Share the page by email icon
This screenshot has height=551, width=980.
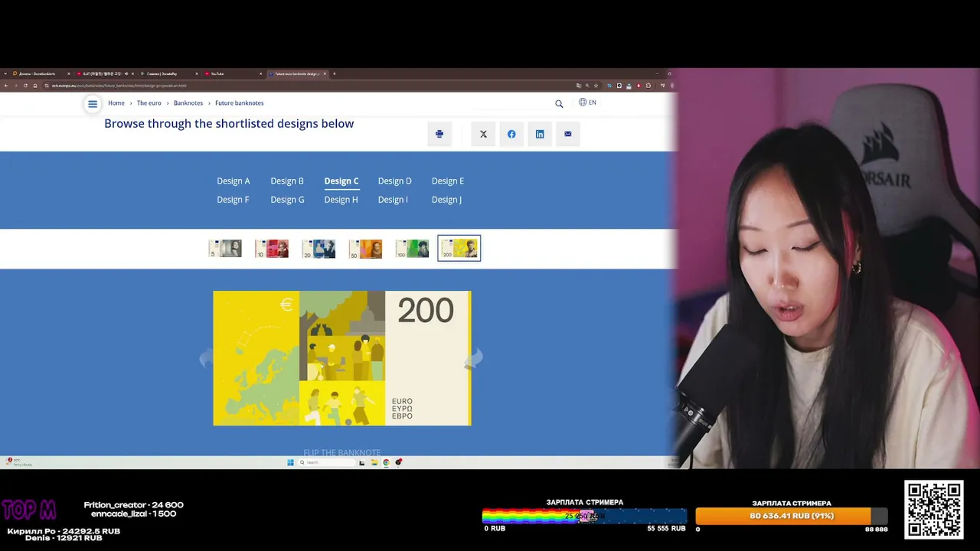(x=568, y=134)
